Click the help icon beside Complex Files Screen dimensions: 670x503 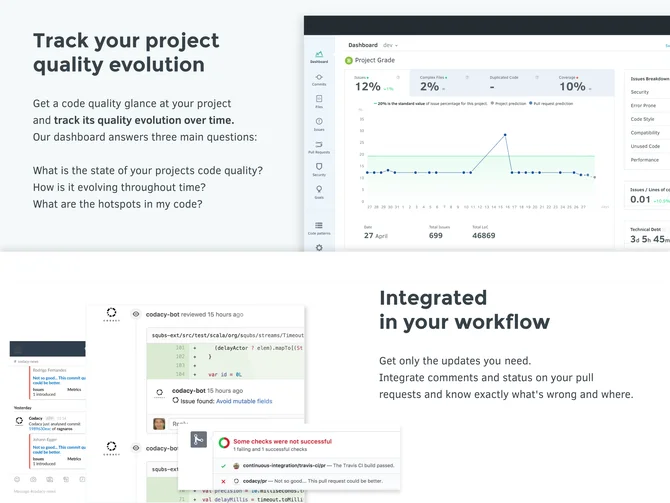tap(467, 77)
